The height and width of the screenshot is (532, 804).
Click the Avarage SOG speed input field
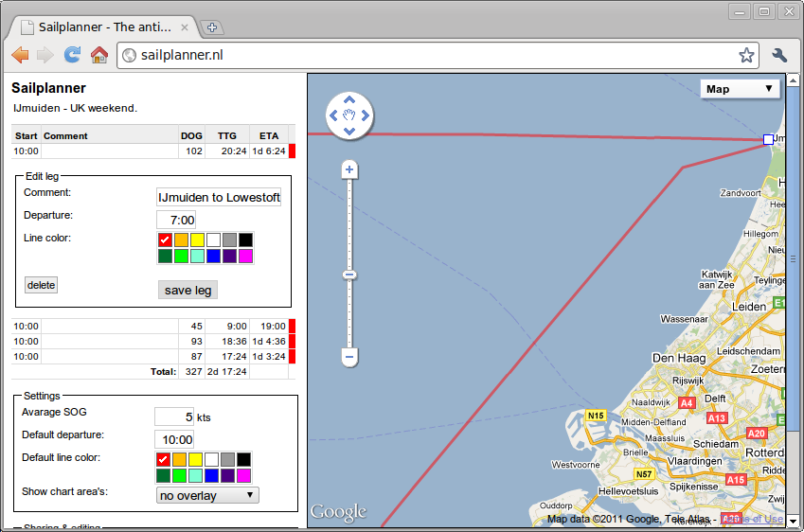pos(174,417)
